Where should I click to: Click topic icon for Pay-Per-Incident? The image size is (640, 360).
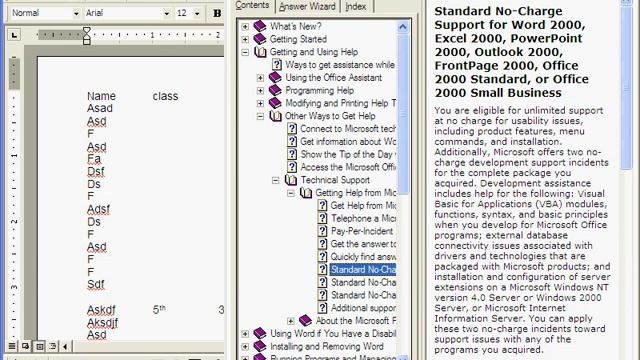pyautogui.click(x=322, y=231)
